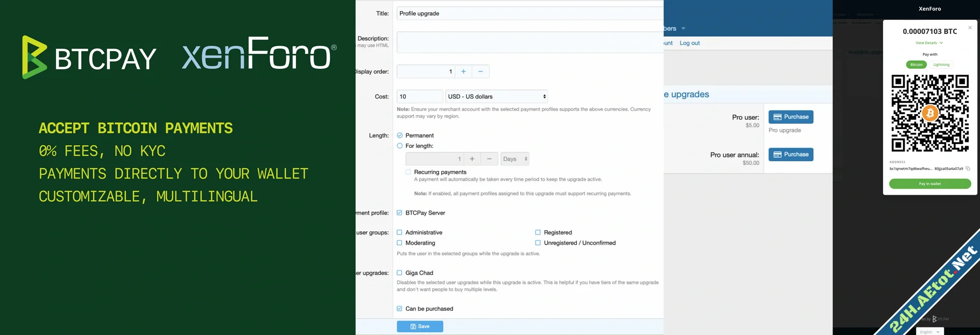Copy the Bitcoin address with the copy icon
Image resolution: width=980 pixels, height=335 pixels.
point(968,169)
